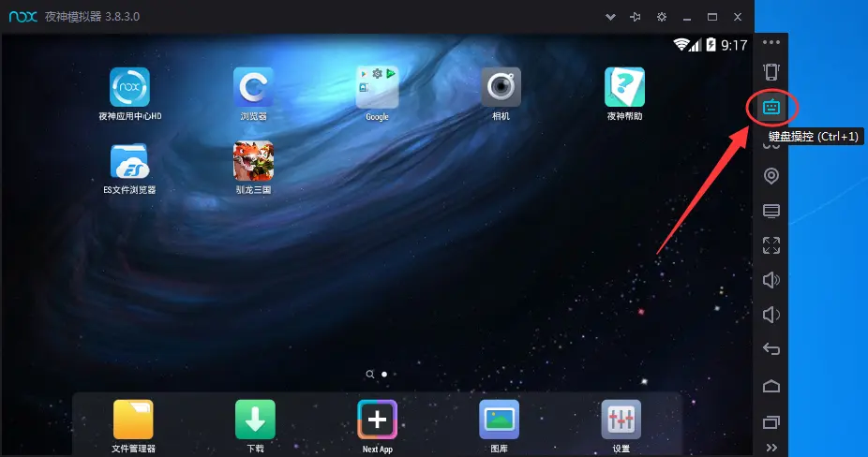The height and width of the screenshot is (457, 868).
Task: Click the Android back arrow in sidebar
Action: pyautogui.click(x=771, y=349)
